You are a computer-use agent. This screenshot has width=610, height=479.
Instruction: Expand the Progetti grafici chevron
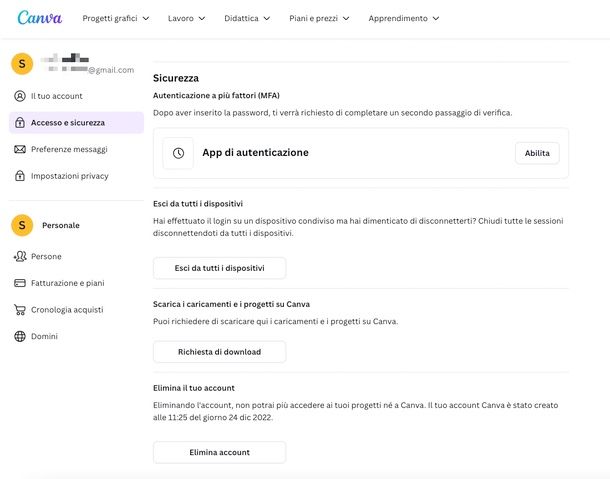pos(146,18)
